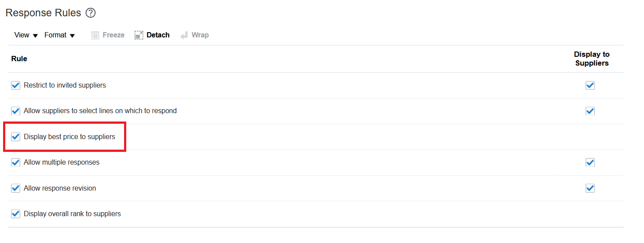Click the Freeze column icon
644x243 pixels.
coord(95,35)
